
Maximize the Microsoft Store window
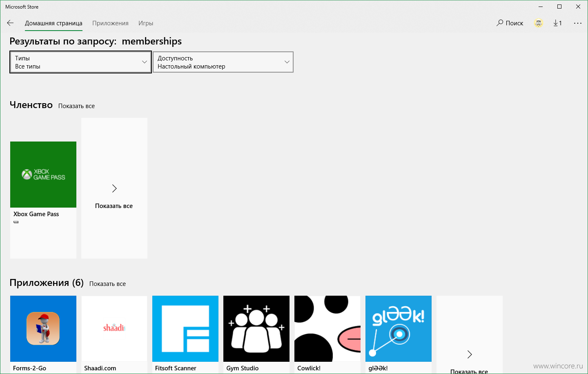[x=559, y=7]
